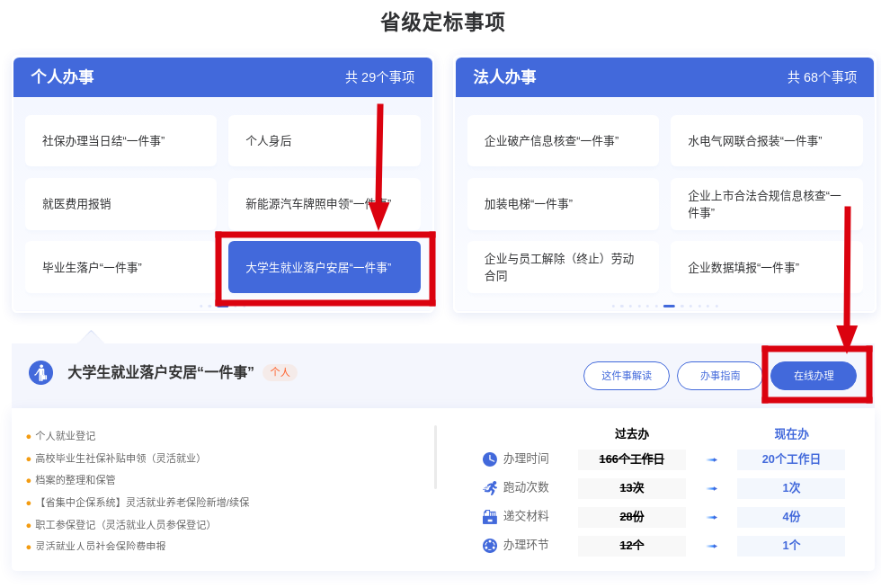Select 大学生就业落户安居“一件事” card
Image resolution: width=881 pixels, height=588 pixels.
(x=324, y=267)
